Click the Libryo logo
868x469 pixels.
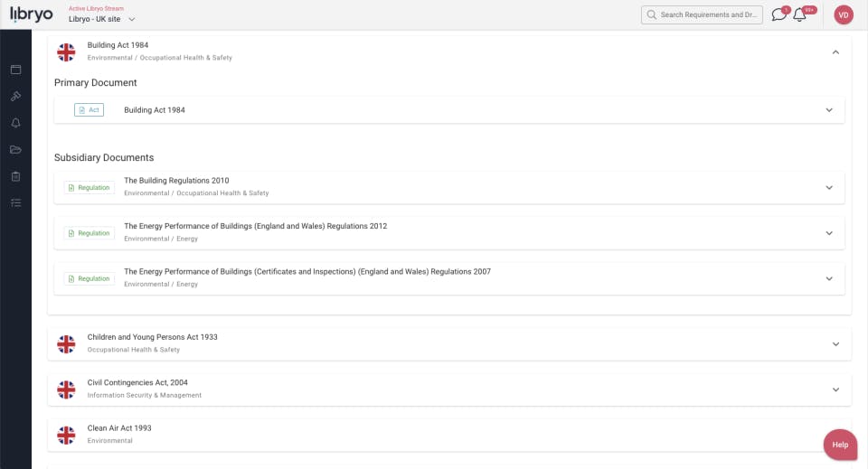31,14
